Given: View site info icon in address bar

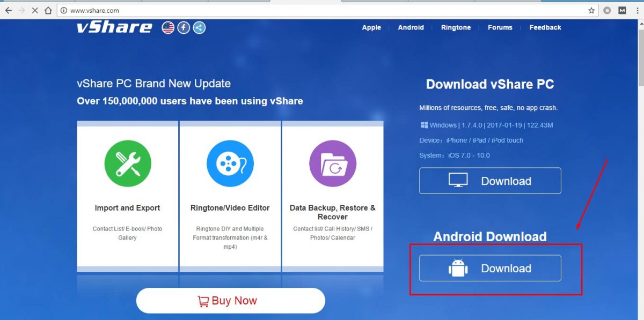Looking at the screenshot, I should click(64, 10).
